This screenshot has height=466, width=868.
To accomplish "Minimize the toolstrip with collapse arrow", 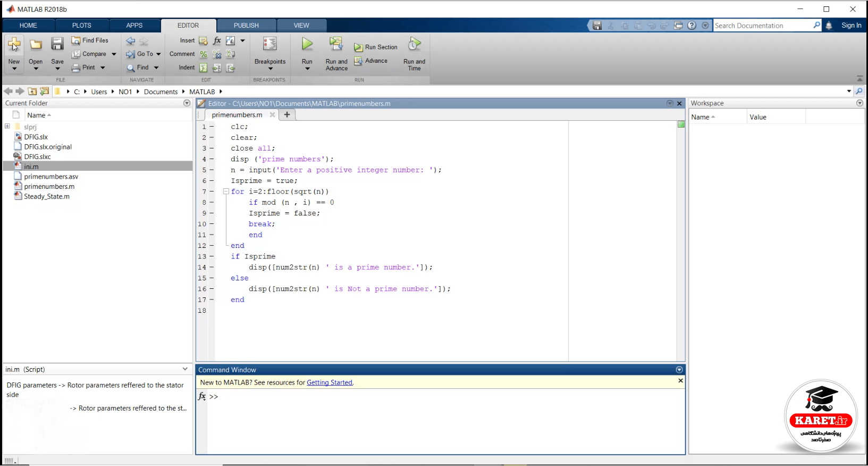I will [859, 79].
